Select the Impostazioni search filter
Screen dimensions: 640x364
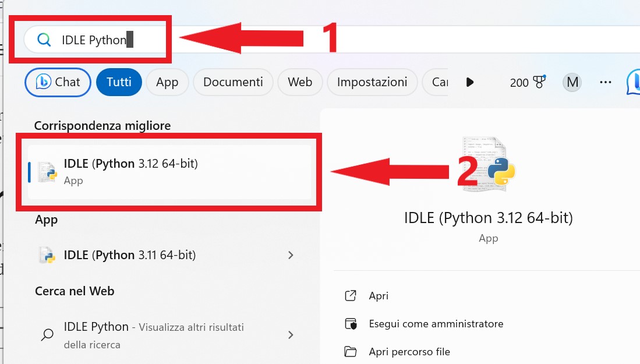[372, 82]
